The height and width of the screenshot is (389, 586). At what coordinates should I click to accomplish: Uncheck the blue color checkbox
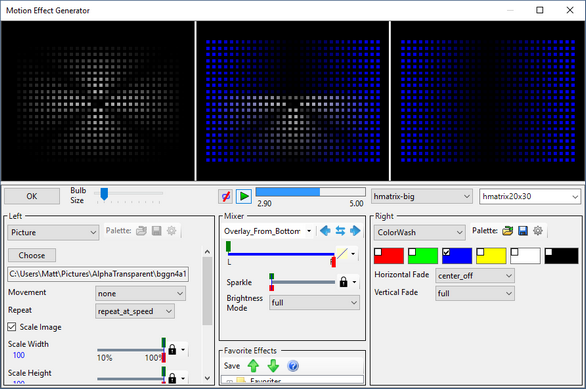click(446, 252)
